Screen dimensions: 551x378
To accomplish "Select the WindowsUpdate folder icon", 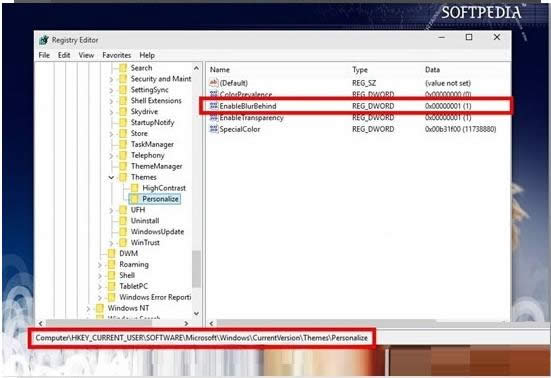I will click(123, 232).
